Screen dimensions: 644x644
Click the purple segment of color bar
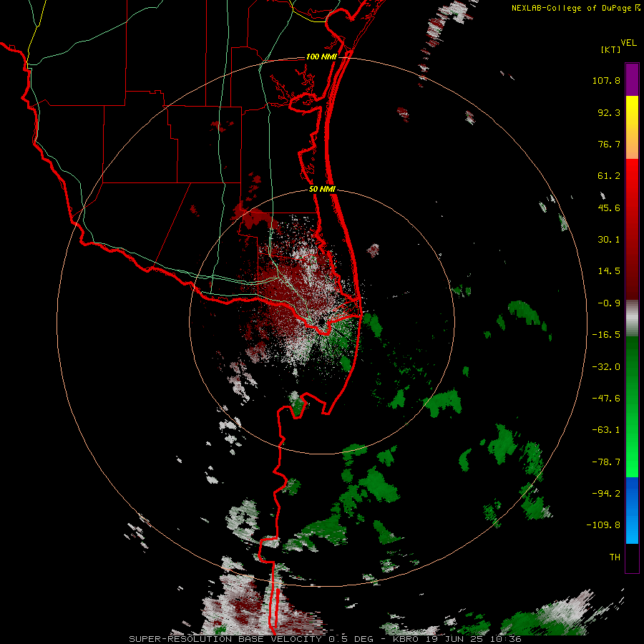632,79
